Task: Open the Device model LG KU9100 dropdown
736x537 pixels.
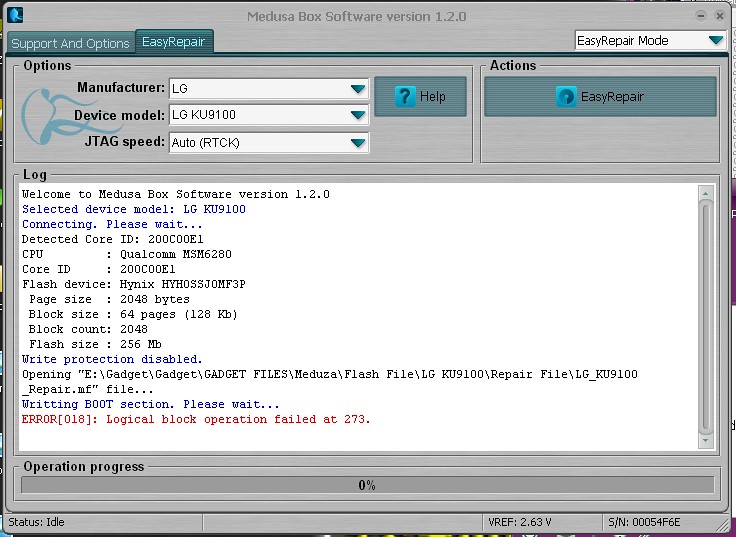Action: [x=269, y=115]
